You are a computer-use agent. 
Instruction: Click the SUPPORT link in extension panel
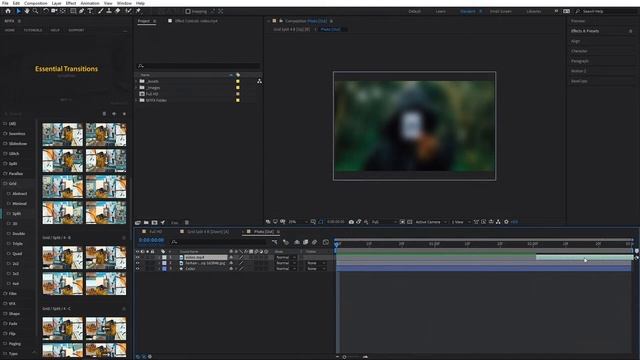coord(76,30)
